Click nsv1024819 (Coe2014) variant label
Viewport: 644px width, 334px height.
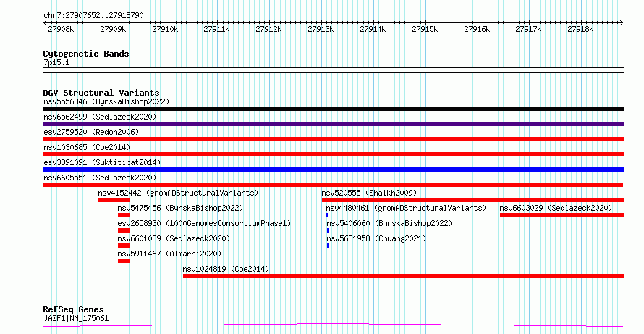(226, 269)
